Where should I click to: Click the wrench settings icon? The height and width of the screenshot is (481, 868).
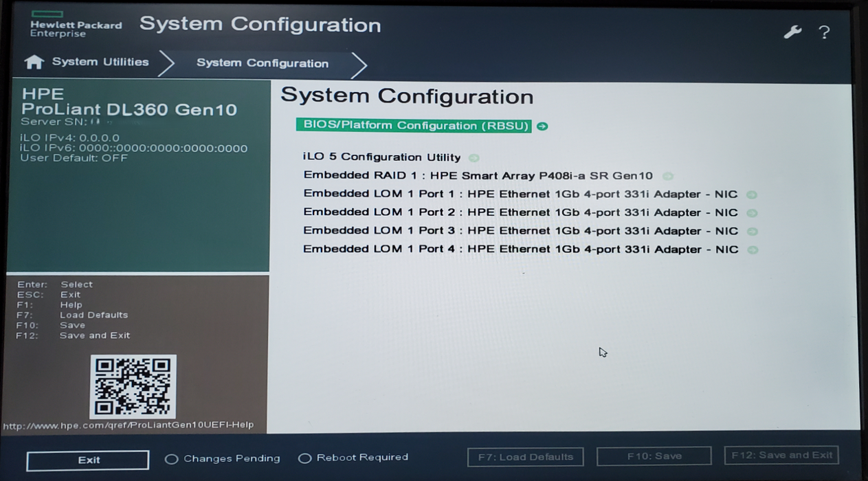click(792, 32)
